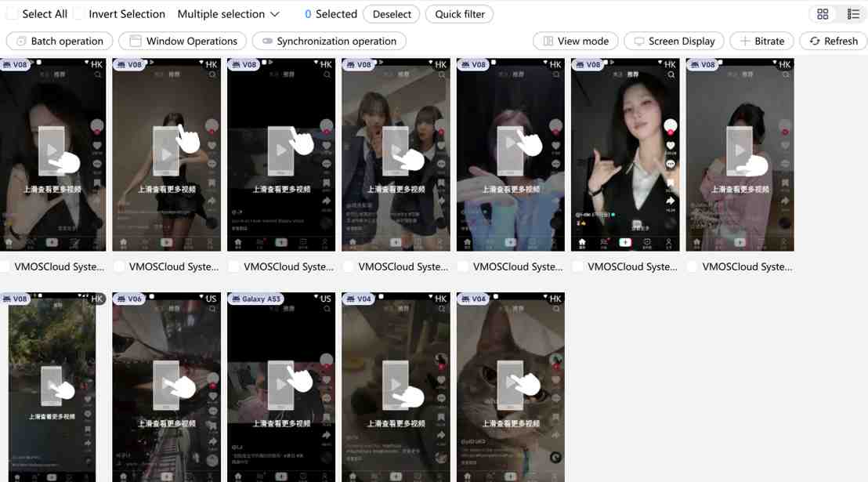Click the Bitrate button

[x=761, y=41]
